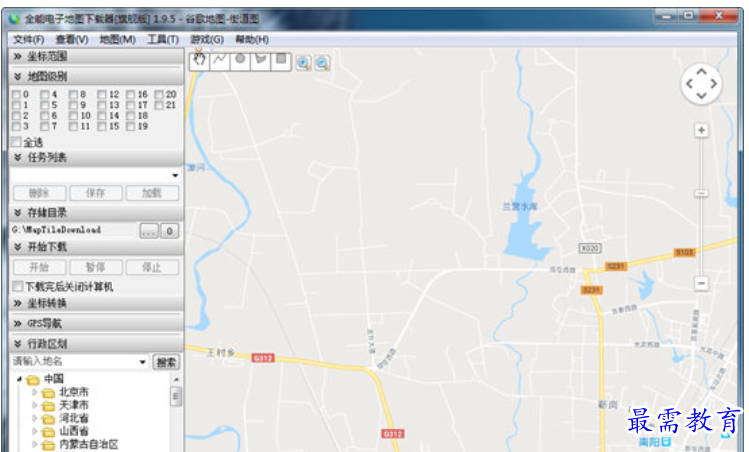Image resolution: width=749 pixels, height=452 pixels.
Task: Pan the map right with the arrow
Action: coord(713,84)
